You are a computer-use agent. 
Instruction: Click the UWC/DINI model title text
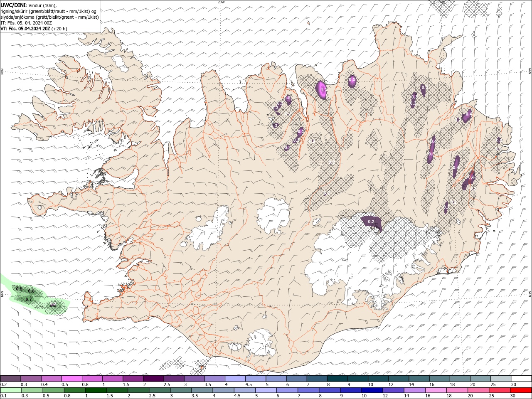13,5
